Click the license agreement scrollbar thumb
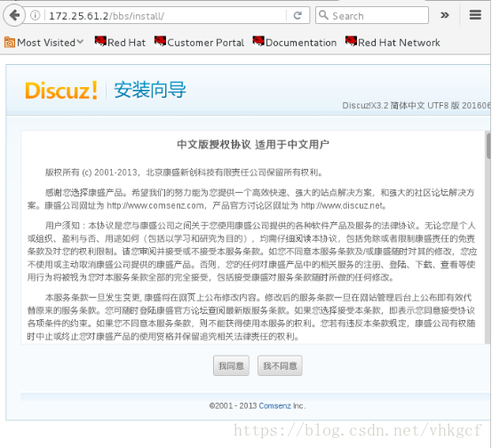This screenshot has width=492, height=448. tap(488, 146)
